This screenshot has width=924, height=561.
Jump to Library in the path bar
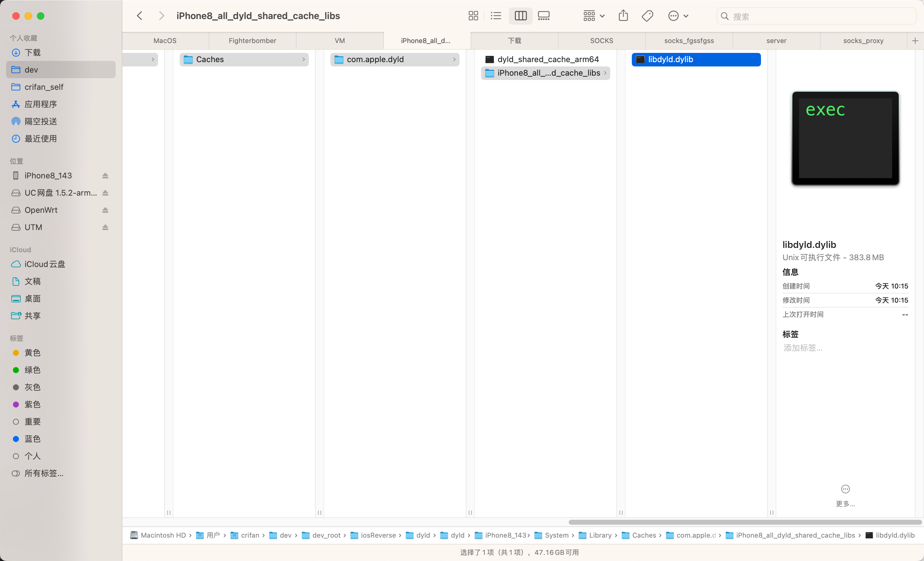(x=595, y=535)
